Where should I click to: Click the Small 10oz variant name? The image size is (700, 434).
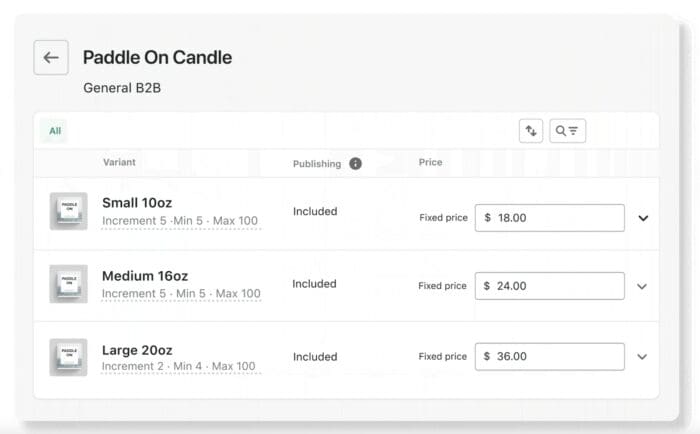pos(137,203)
